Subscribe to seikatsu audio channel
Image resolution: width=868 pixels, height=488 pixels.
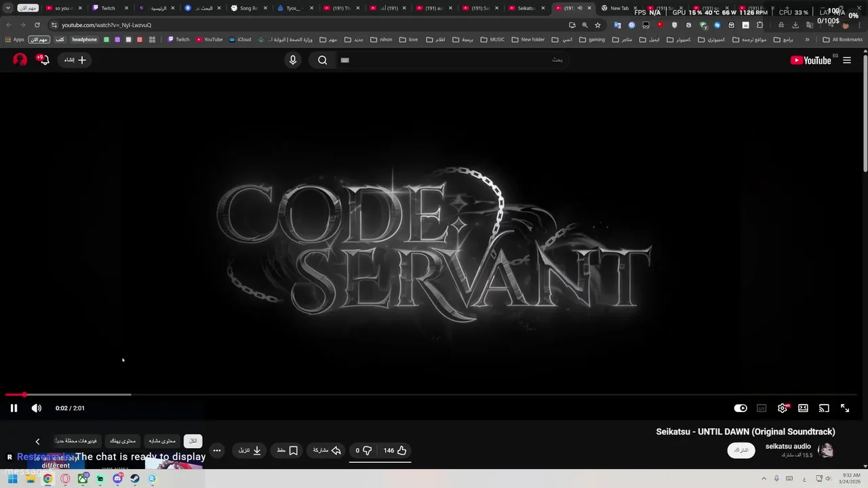(741, 450)
